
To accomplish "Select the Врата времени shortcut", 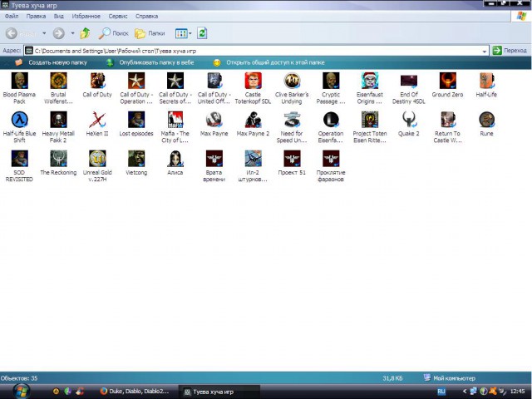I will point(214,159).
